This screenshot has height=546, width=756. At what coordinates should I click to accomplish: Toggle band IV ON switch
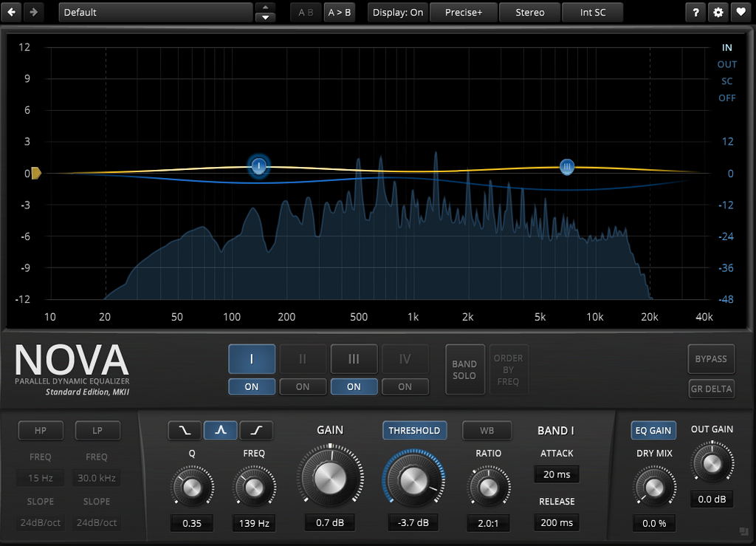click(405, 387)
